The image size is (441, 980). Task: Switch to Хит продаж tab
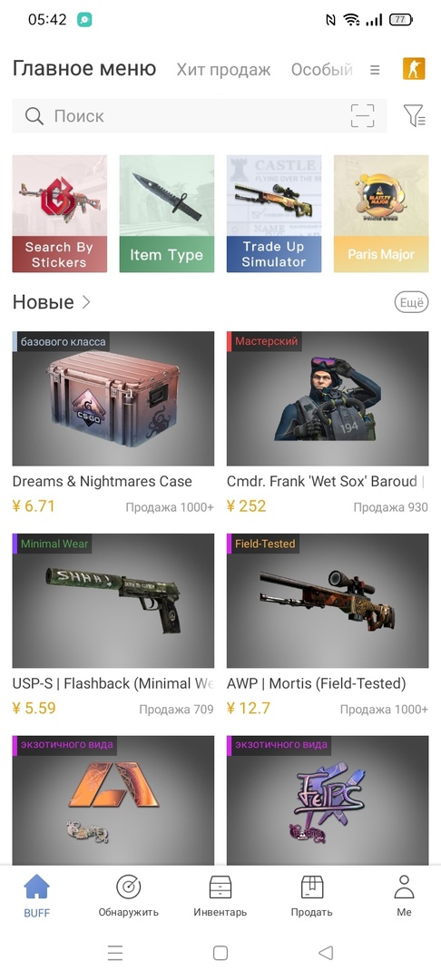[223, 69]
